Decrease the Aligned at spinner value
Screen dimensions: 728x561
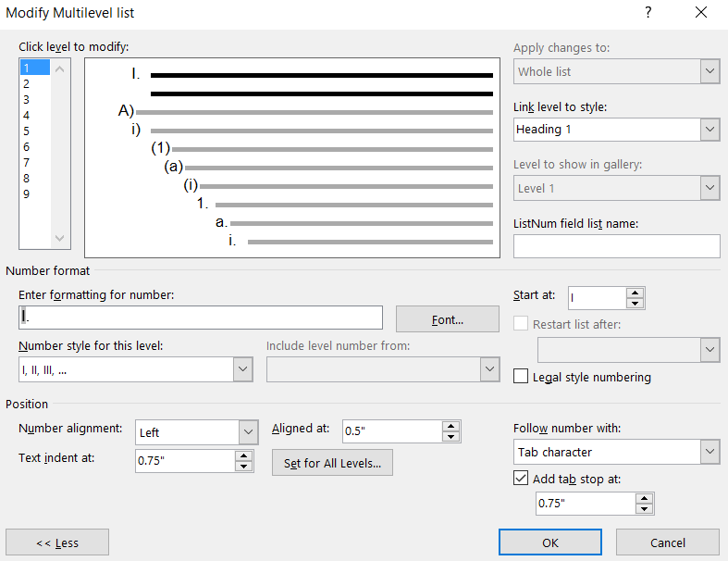coord(450,437)
